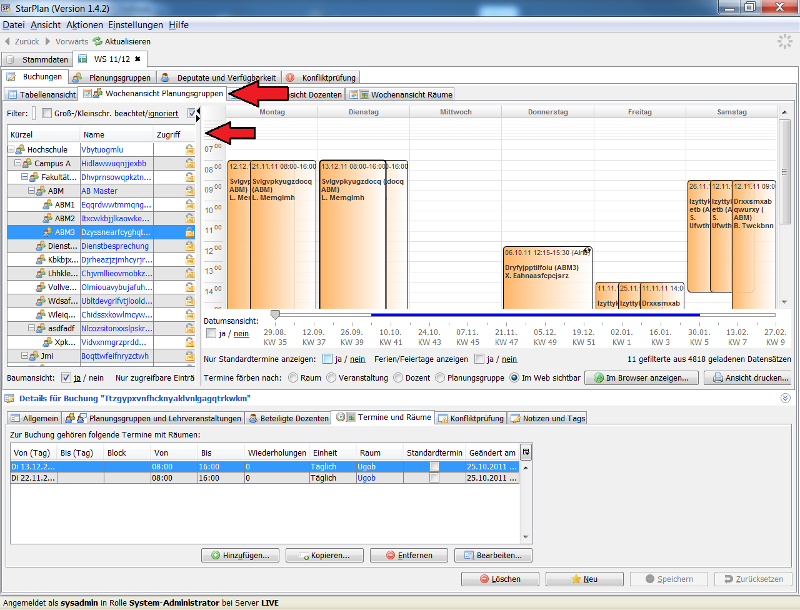This screenshot has height=610, width=800.
Task: Click Im Browser anzeigen... button
Action: tap(641, 378)
